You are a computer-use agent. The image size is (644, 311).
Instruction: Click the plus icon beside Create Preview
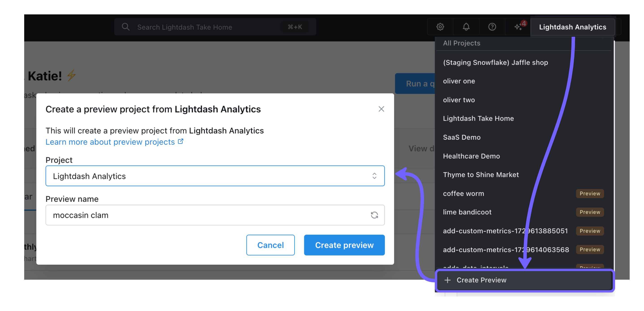coord(447,280)
